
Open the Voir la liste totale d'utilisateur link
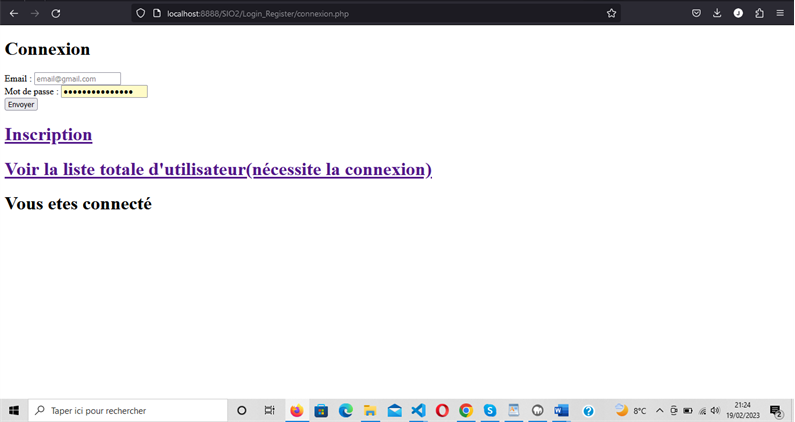(x=218, y=169)
